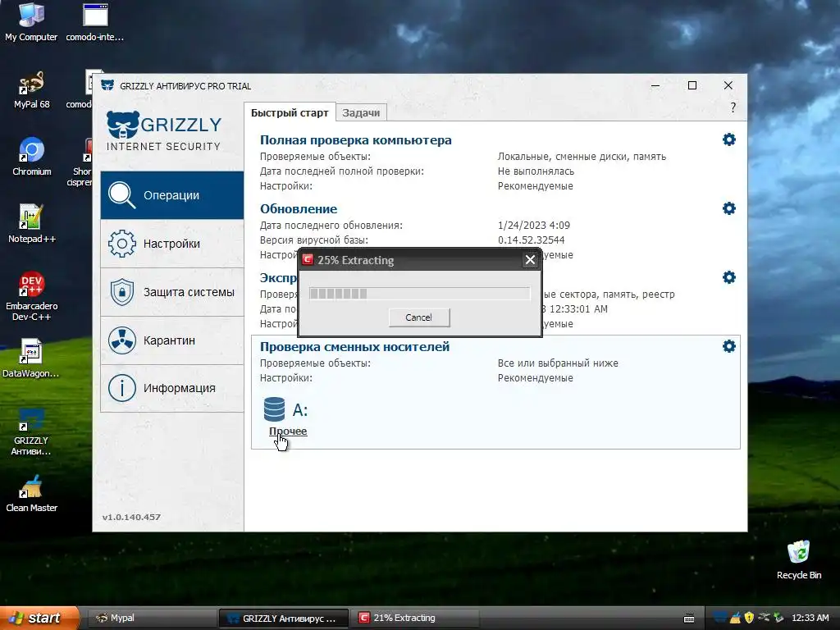This screenshot has width=840, height=630.
Task: Click the yellow security shield tray icon
Action: 749,618
